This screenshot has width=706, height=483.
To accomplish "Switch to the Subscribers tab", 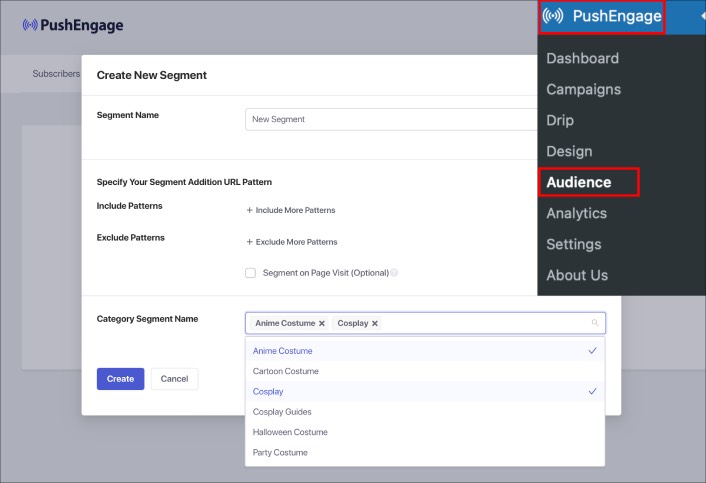I will tap(56, 73).
